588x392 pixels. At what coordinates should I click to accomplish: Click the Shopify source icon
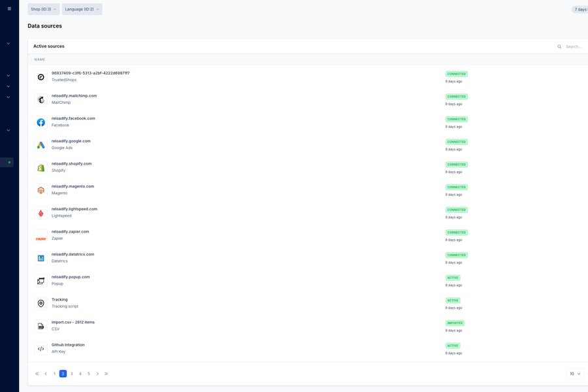40,167
